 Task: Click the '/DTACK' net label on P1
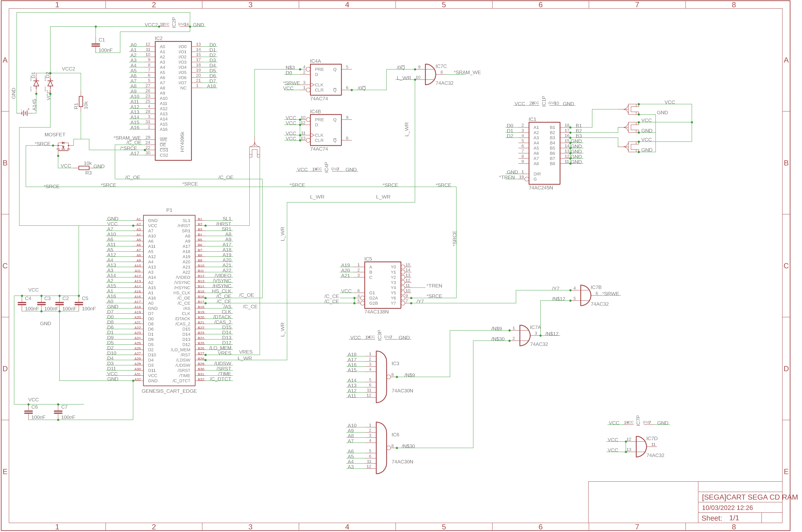[x=222, y=317]
